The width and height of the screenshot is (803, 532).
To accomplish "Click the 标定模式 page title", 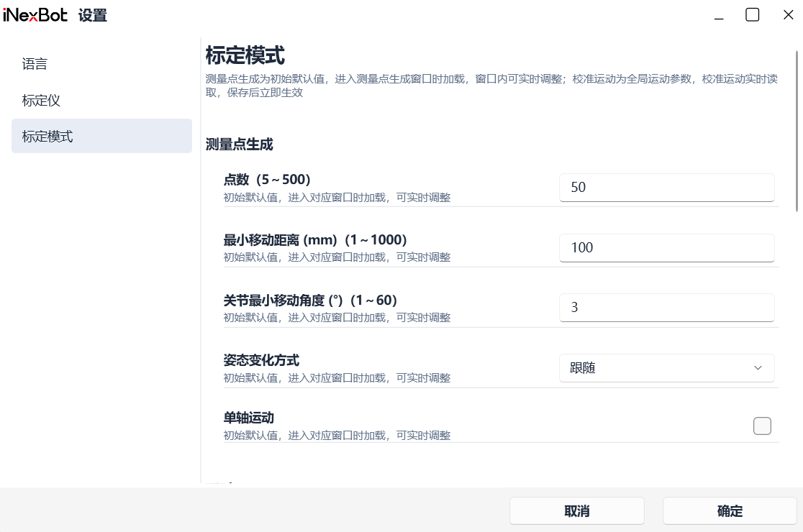I will pos(245,55).
